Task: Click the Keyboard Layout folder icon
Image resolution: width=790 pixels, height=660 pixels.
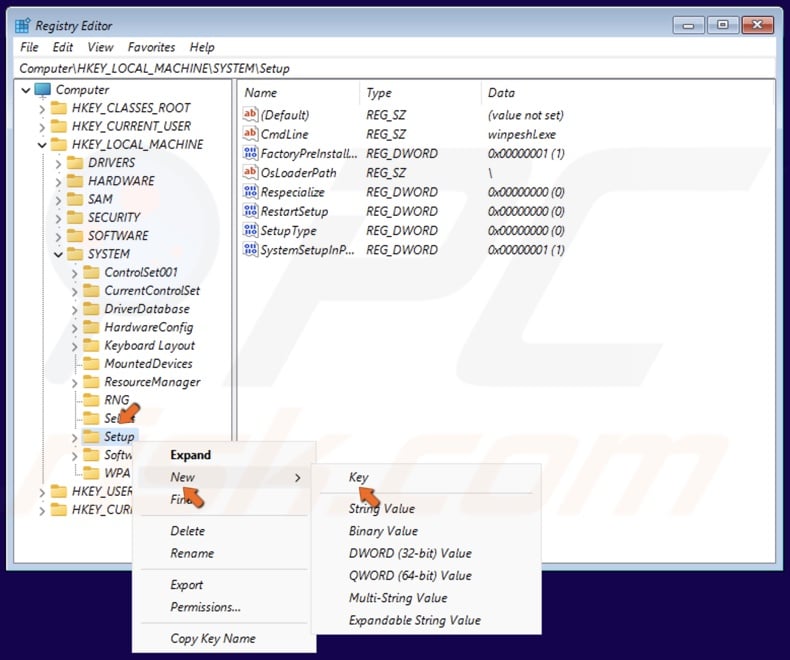Action: pyautogui.click(x=91, y=345)
